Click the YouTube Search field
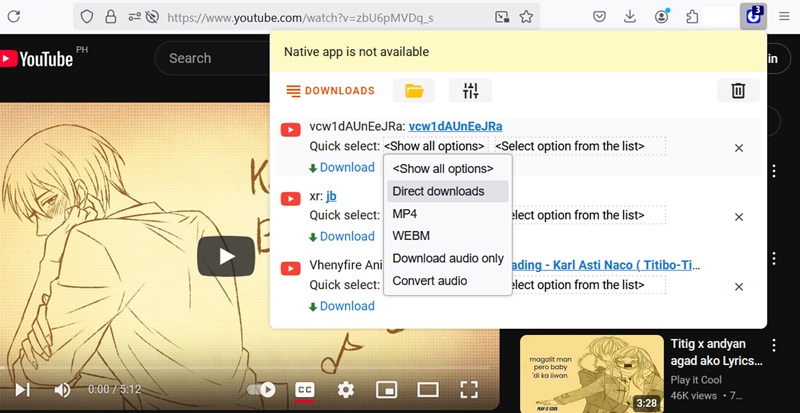 [212, 58]
